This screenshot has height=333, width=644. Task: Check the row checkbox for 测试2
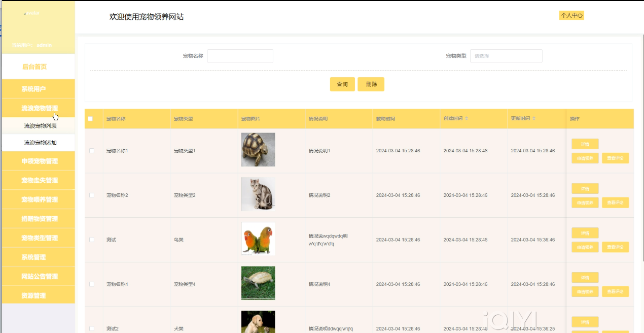pos(92,328)
